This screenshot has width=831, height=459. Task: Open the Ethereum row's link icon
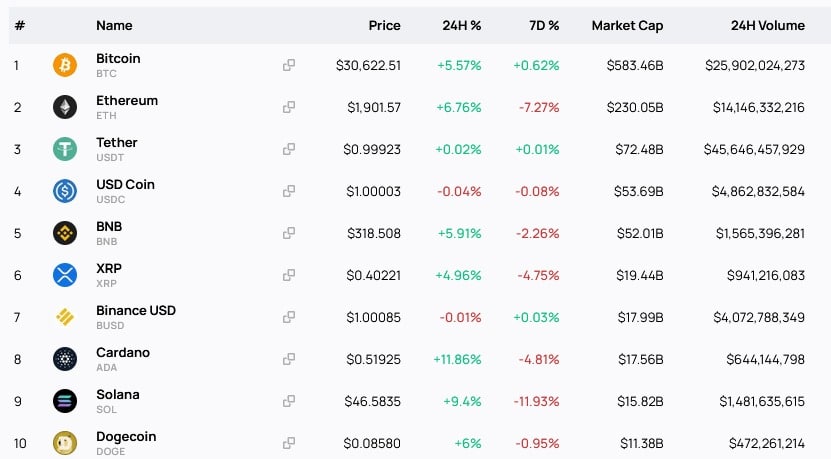289,107
